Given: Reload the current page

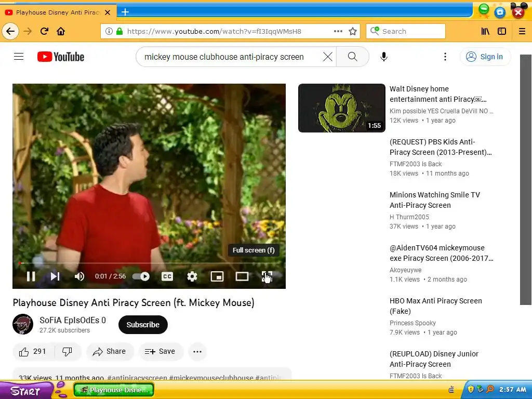Looking at the screenshot, I should 44,31.
